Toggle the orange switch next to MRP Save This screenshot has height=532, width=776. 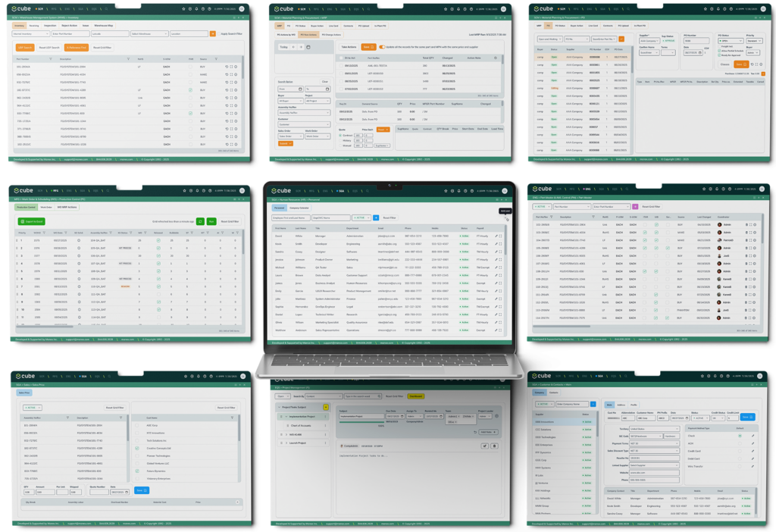pos(381,46)
